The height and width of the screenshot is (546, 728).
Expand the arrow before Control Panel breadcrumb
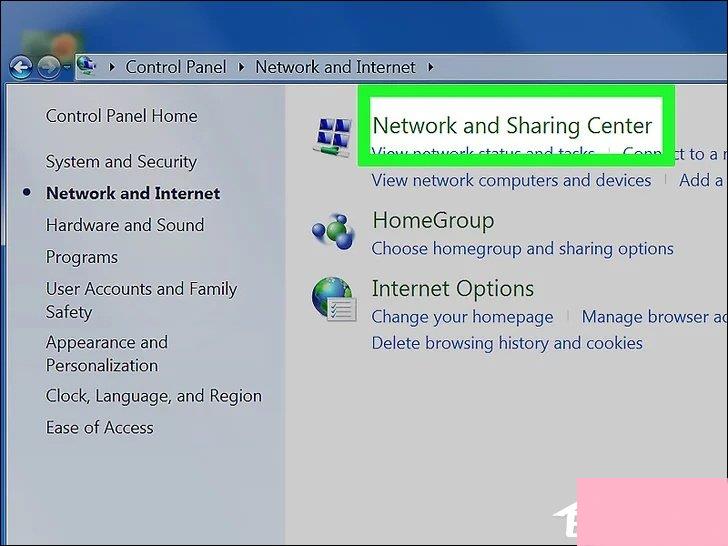click(x=111, y=67)
